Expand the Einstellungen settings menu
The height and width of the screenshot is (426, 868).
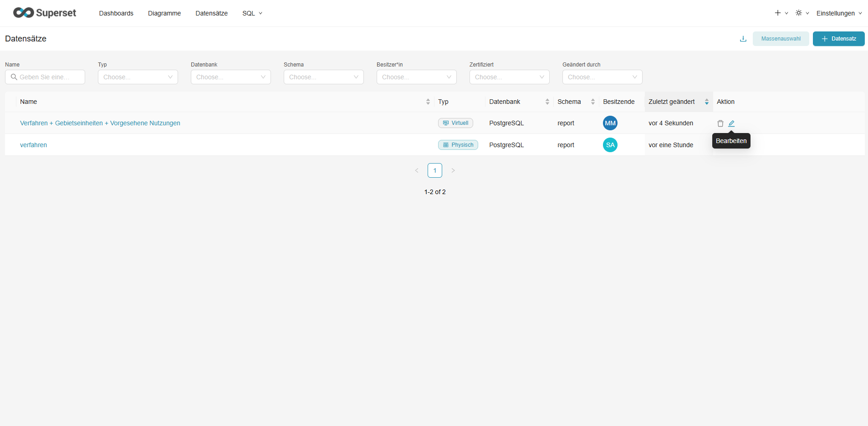pyautogui.click(x=838, y=13)
